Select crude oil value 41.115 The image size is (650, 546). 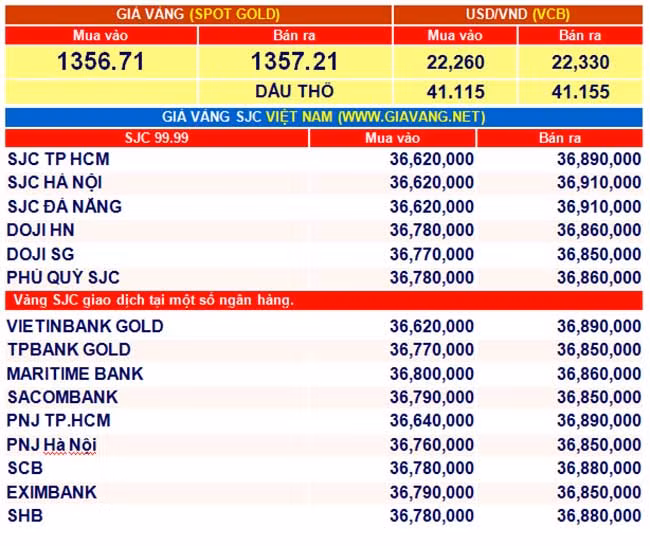tap(455, 92)
